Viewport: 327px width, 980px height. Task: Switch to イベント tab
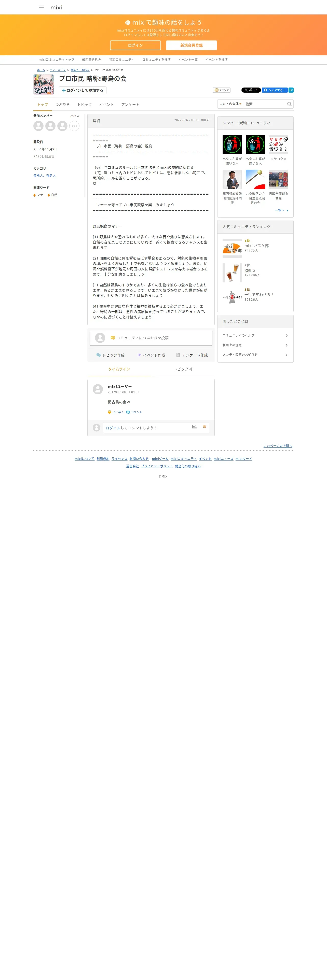click(x=107, y=105)
